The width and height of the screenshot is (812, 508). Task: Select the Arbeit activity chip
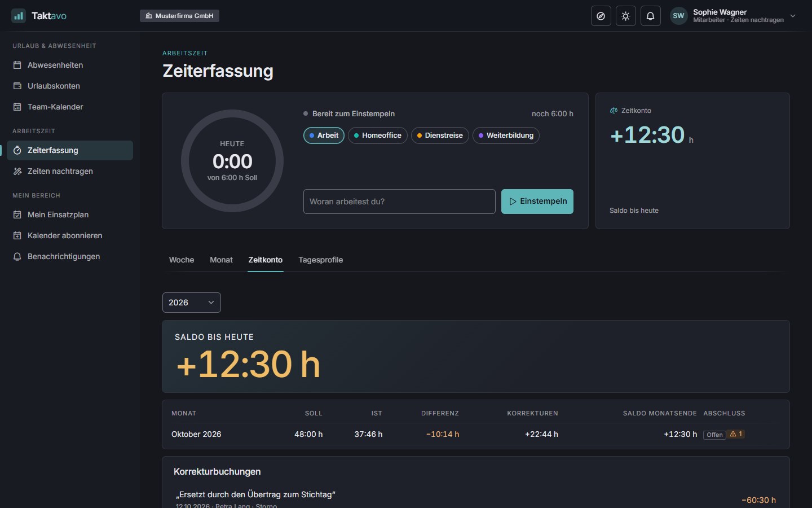click(324, 135)
